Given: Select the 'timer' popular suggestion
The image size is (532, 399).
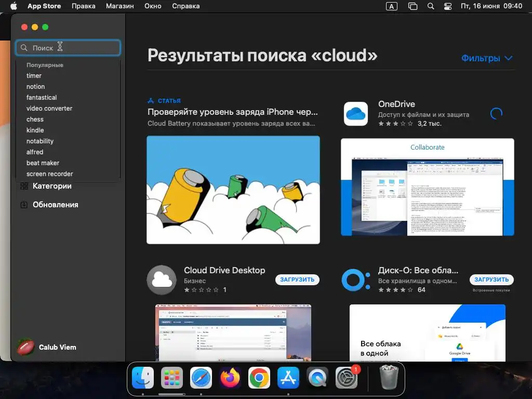Looking at the screenshot, I should tap(34, 76).
